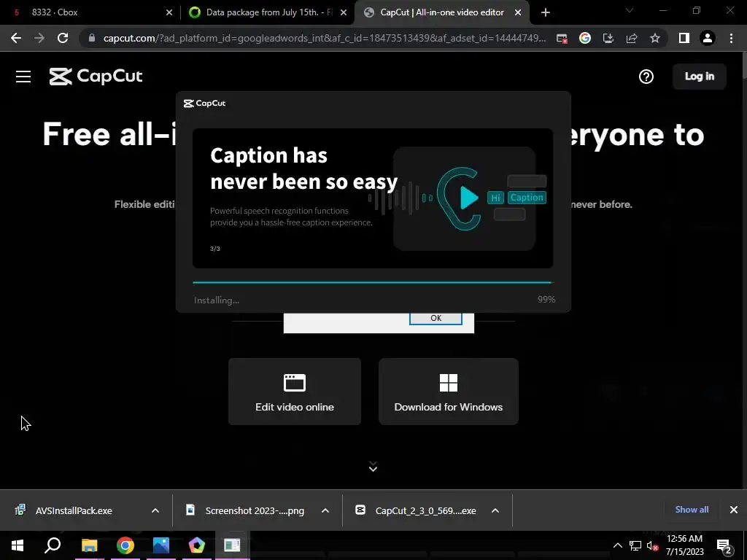
Task: Click the installer icon in the taskbar
Action: (232, 545)
